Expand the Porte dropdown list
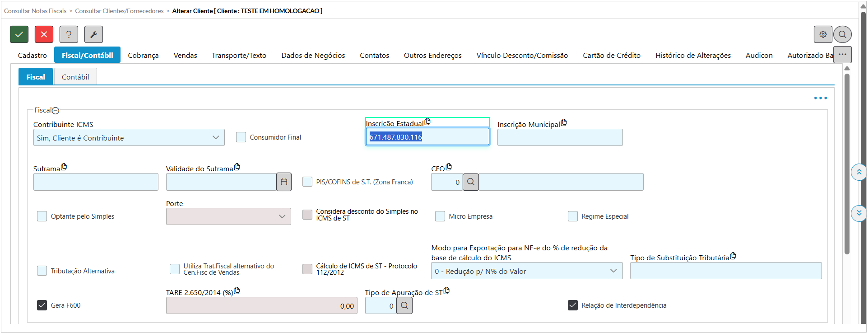 (x=228, y=216)
